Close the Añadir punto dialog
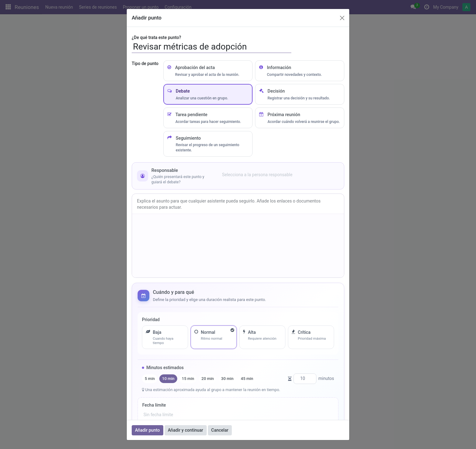Viewport: 476px width, 449px height. pos(342,18)
